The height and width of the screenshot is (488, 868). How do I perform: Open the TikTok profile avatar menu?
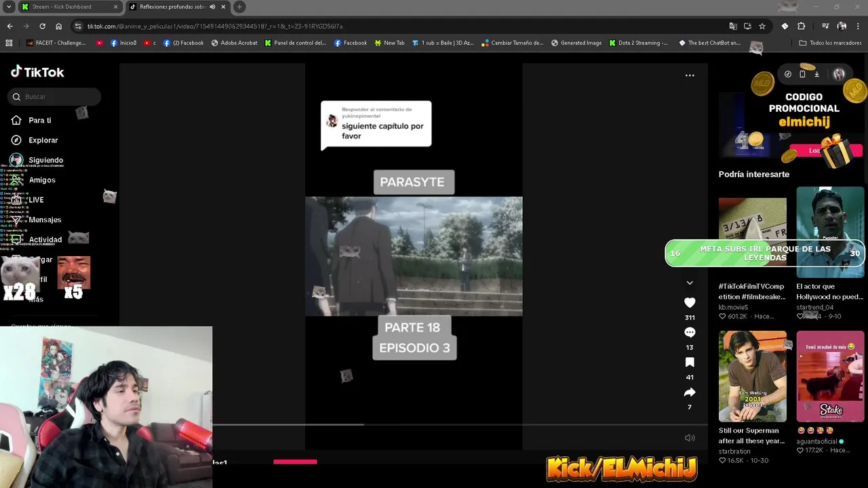tap(839, 74)
